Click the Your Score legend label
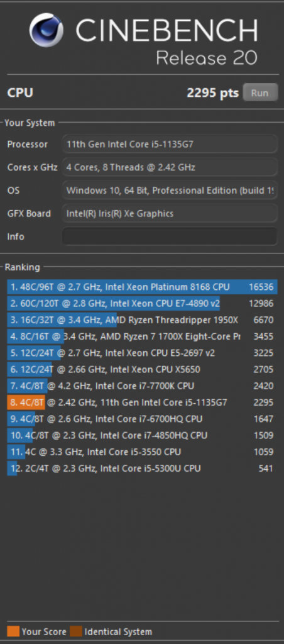The image size is (284, 644). coord(44,631)
